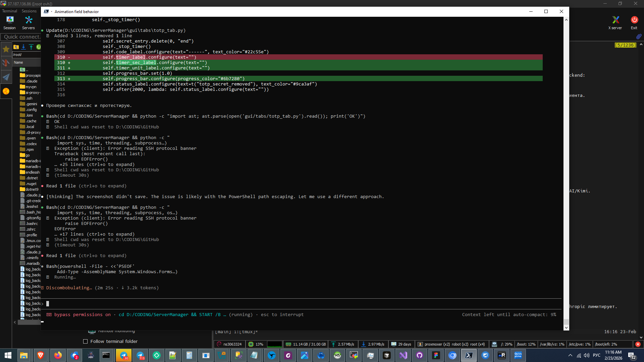This screenshot has width=644, height=362.
Task: Open the Terminal menu
Action: [x=9, y=11]
